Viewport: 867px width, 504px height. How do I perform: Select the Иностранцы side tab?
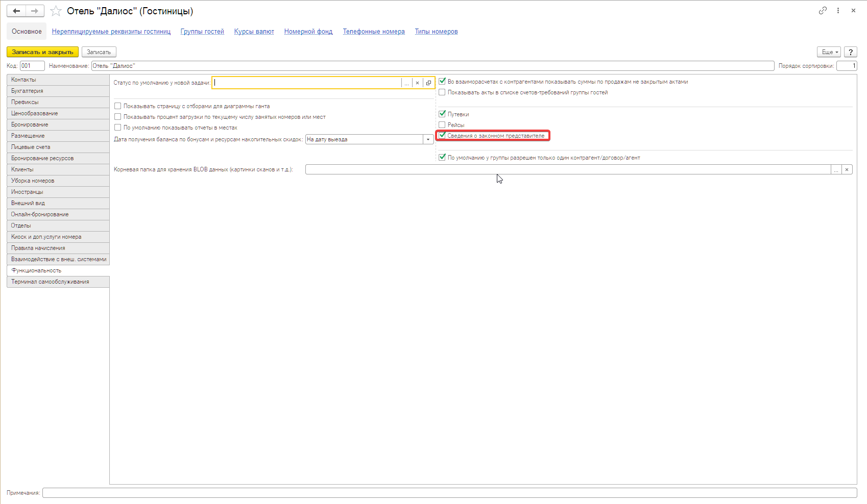point(58,192)
